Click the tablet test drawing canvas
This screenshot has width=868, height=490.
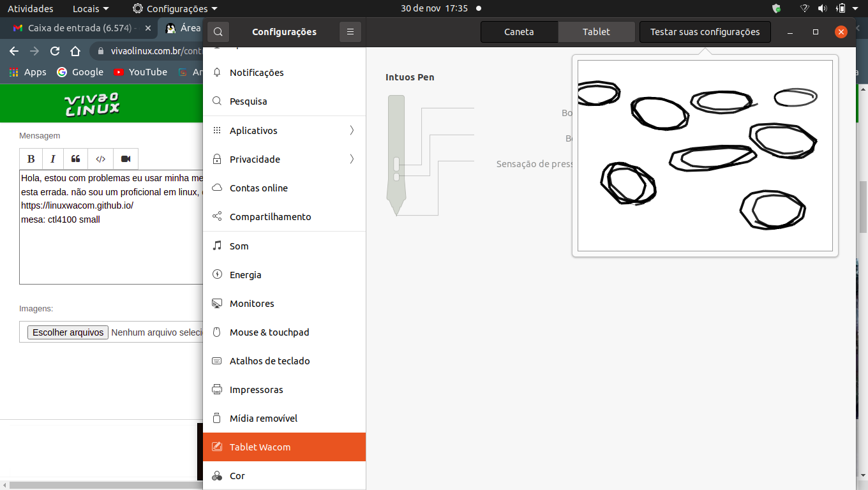(705, 156)
